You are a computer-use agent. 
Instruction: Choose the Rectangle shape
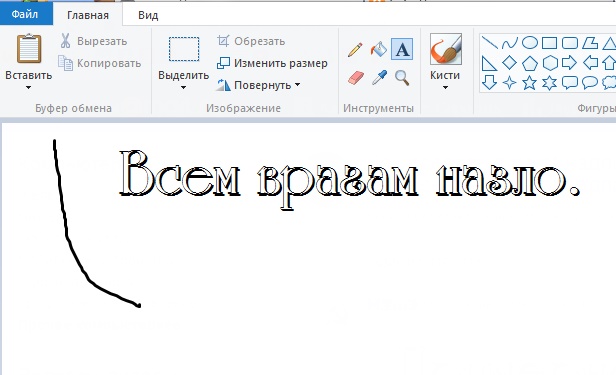click(549, 43)
